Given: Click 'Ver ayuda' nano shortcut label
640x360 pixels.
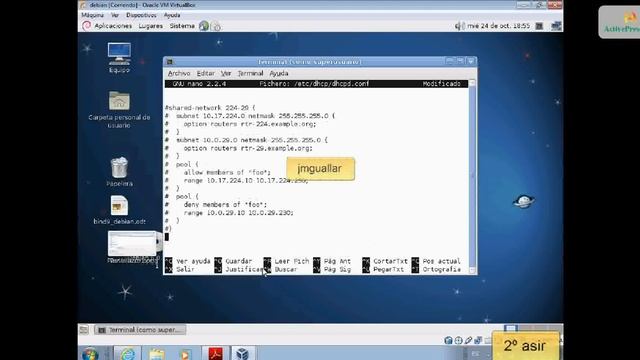Looking at the screenshot, I should (x=193, y=261).
